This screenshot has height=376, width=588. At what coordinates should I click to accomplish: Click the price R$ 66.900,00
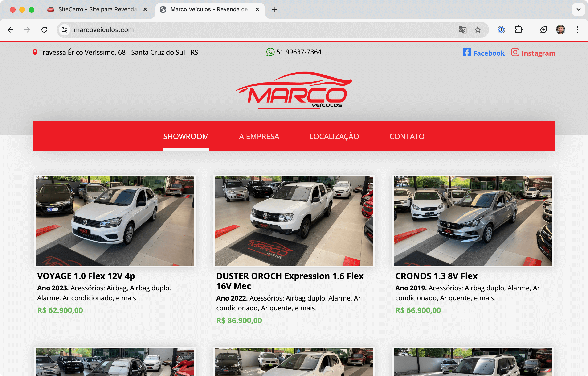[418, 310]
